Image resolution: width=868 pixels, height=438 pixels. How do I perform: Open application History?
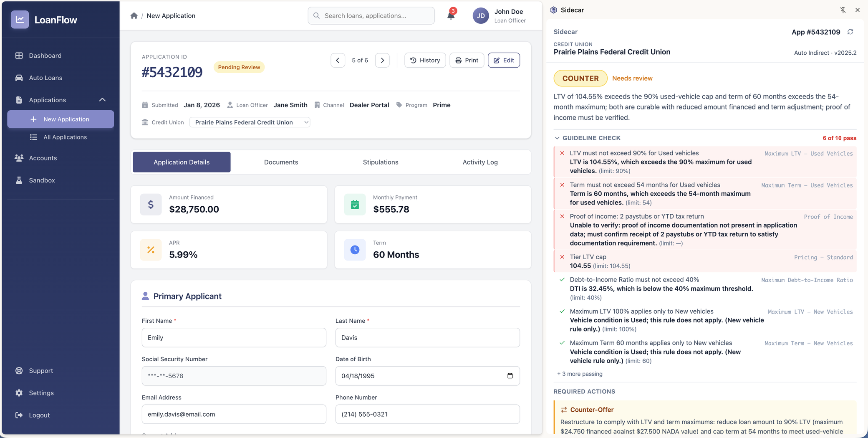[425, 61]
